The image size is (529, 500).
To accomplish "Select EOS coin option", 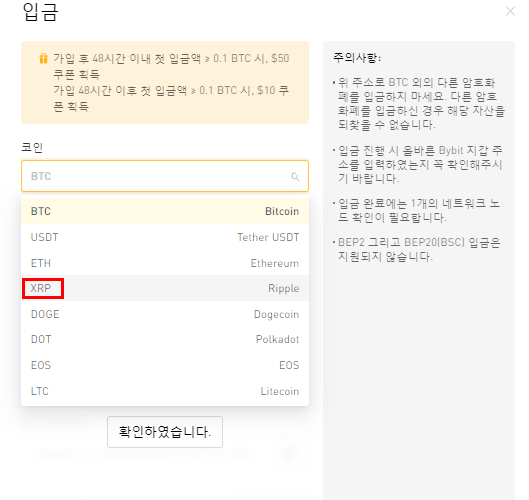I will (x=165, y=365).
